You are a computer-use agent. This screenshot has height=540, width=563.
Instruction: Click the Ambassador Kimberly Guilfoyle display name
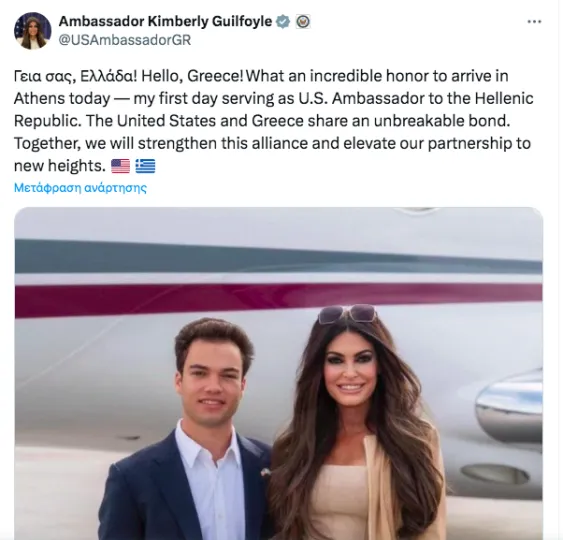(165, 22)
